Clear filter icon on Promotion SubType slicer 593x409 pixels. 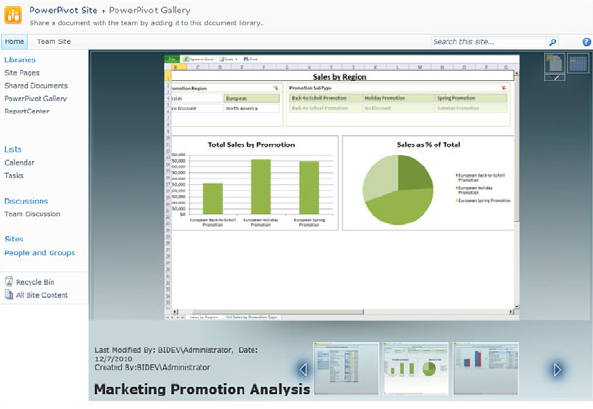[x=504, y=88]
